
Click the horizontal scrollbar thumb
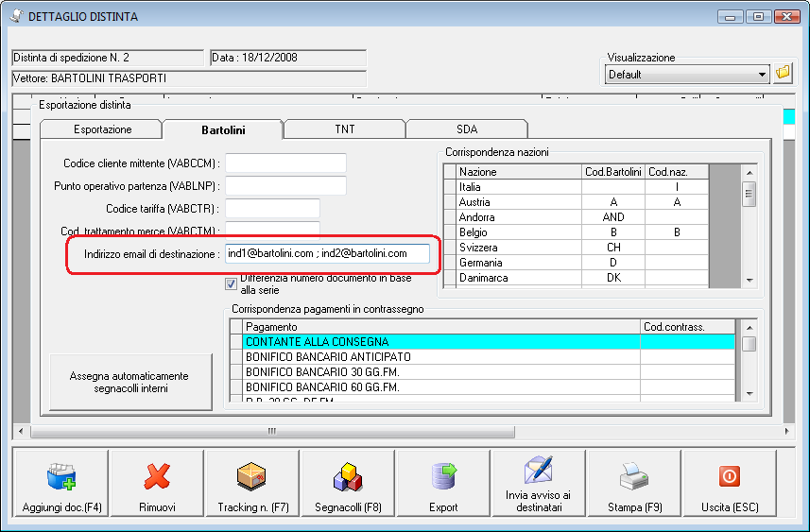click(272, 431)
